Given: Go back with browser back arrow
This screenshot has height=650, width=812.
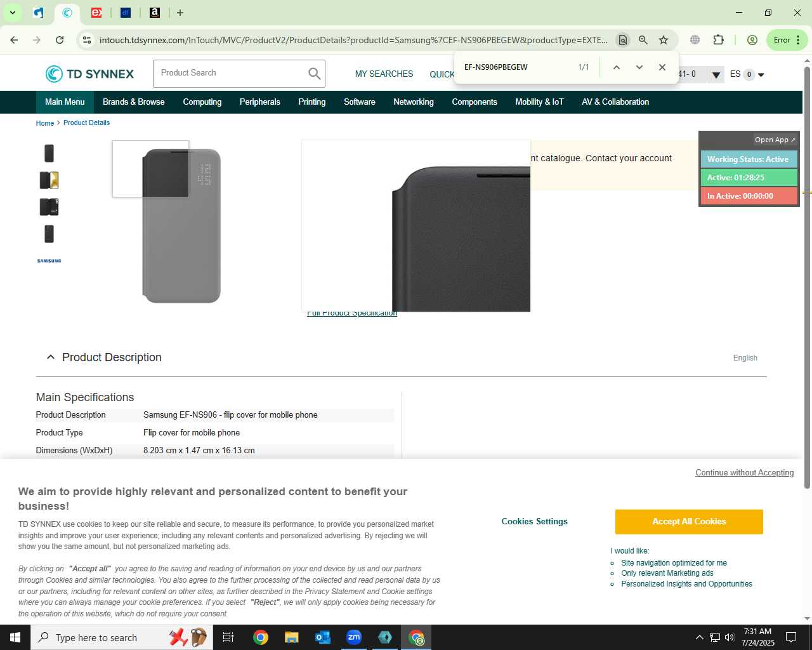Looking at the screenshot, I should 14,40.
